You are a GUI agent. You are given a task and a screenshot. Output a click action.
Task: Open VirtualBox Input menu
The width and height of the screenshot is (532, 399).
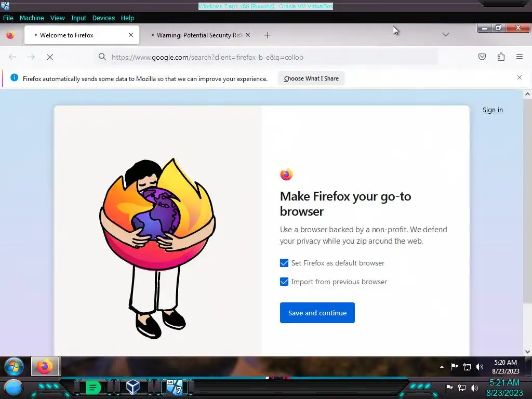point(78,18)
